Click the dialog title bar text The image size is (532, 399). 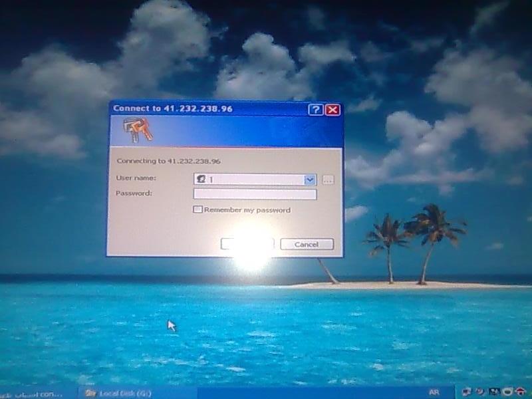click(x=173, y=109)
